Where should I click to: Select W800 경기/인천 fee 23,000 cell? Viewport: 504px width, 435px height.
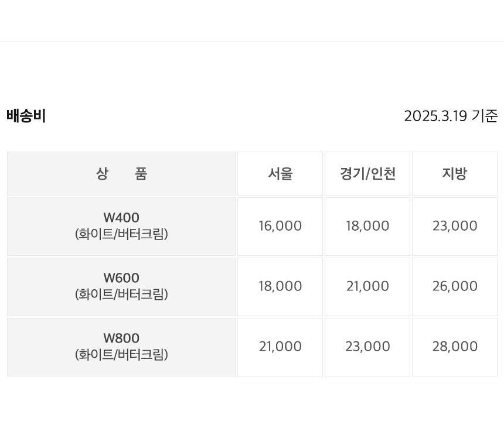tap(367, 347)
